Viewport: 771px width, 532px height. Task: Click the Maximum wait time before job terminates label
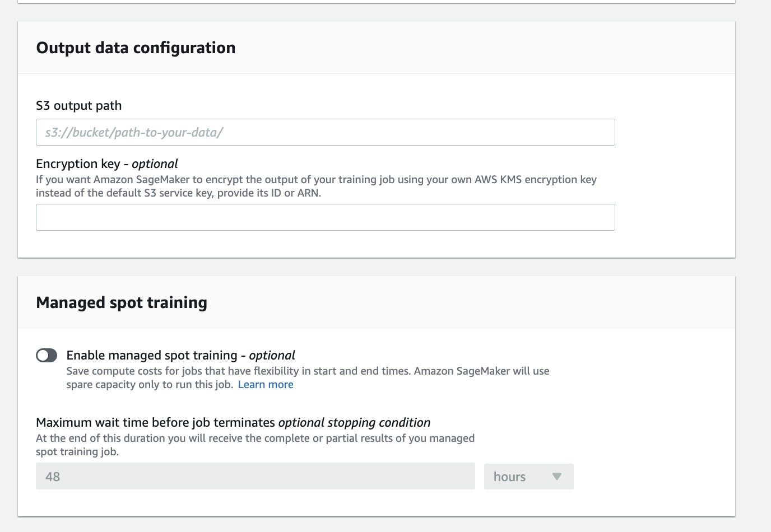click(x=155, y=423)
